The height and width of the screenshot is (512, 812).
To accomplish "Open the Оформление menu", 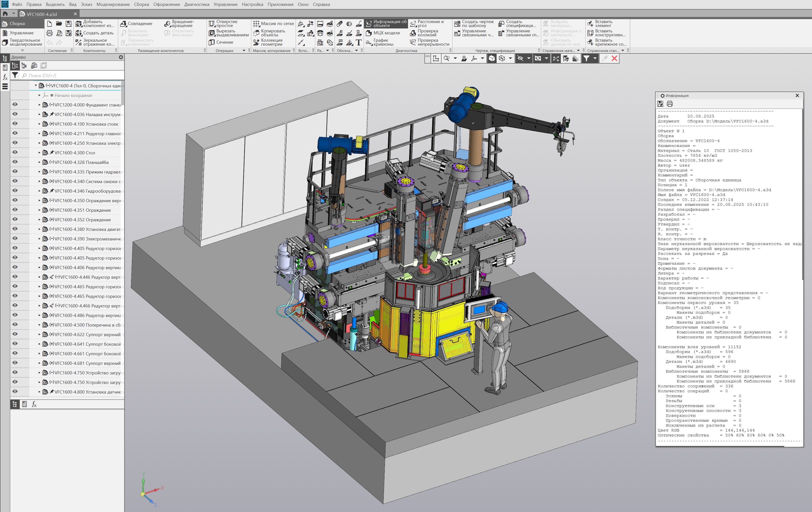I will pyautogui.click(x=166, y=4).
